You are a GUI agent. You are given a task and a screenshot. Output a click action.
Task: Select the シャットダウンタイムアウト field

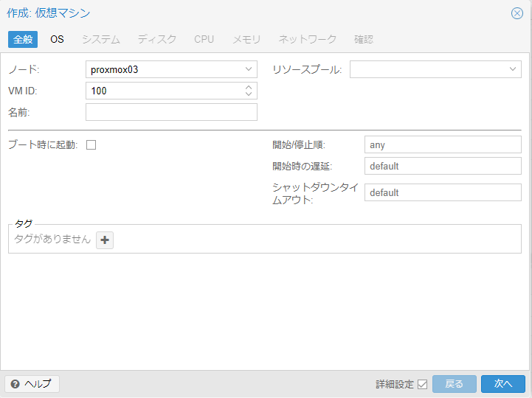tap(443, 192)
